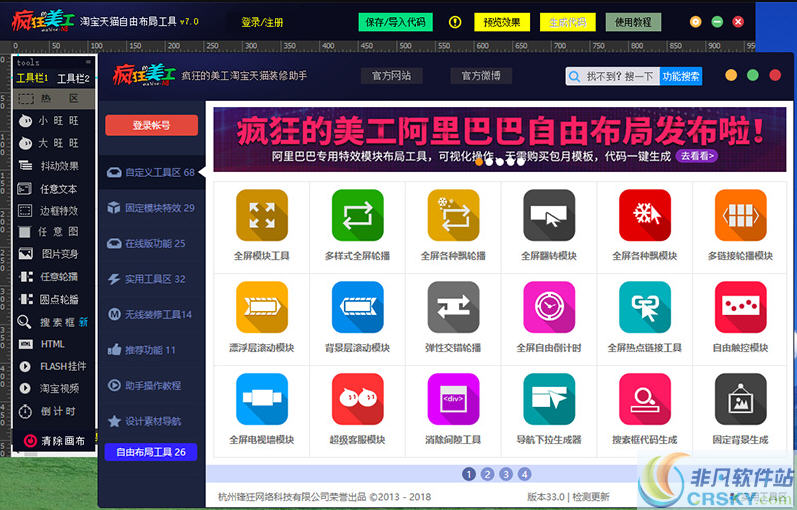This screenshot has width=797, height=510.
Task: Switch to the 工具栏1 tab
Action: coord(32,78)
